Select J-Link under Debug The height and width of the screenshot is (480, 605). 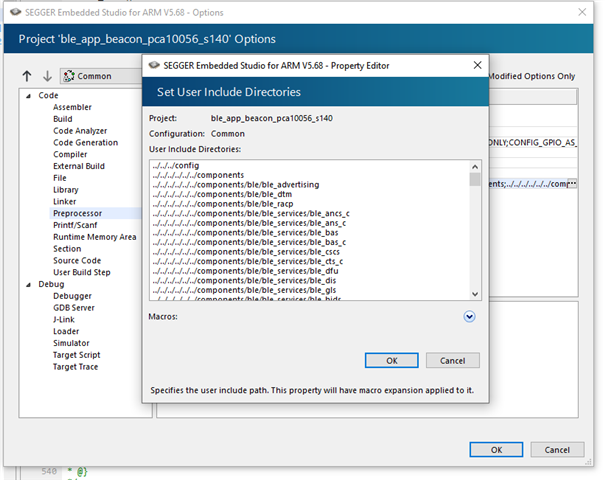pyautogui.click(x=65, y=320)
